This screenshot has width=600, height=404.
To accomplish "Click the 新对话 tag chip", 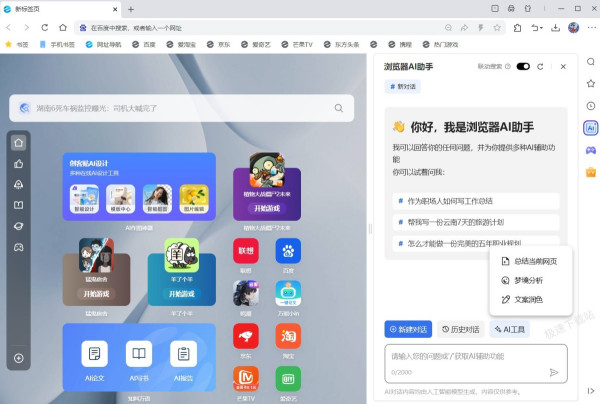I will [403, 87].
